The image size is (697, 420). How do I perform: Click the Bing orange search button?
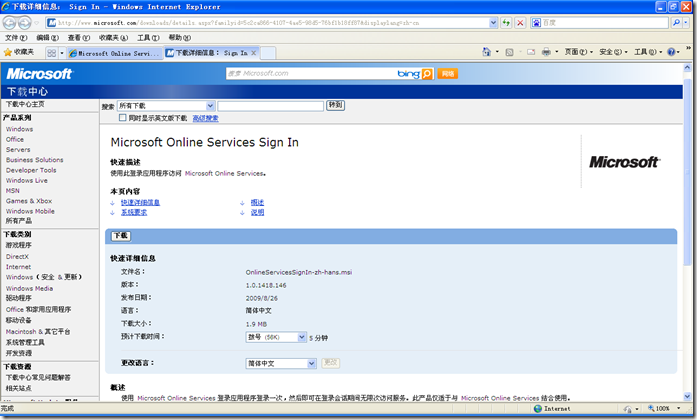coord(427,74)
